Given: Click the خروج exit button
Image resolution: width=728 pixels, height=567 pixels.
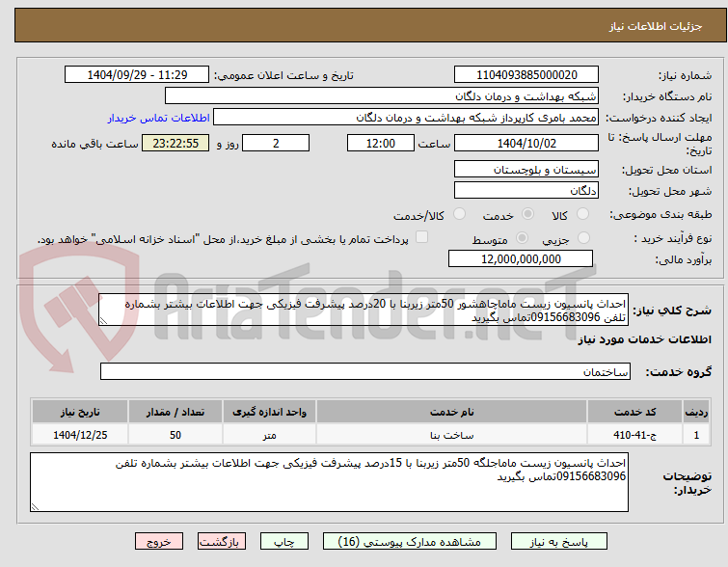Looking at the screenshot, I should click(159, 542).
